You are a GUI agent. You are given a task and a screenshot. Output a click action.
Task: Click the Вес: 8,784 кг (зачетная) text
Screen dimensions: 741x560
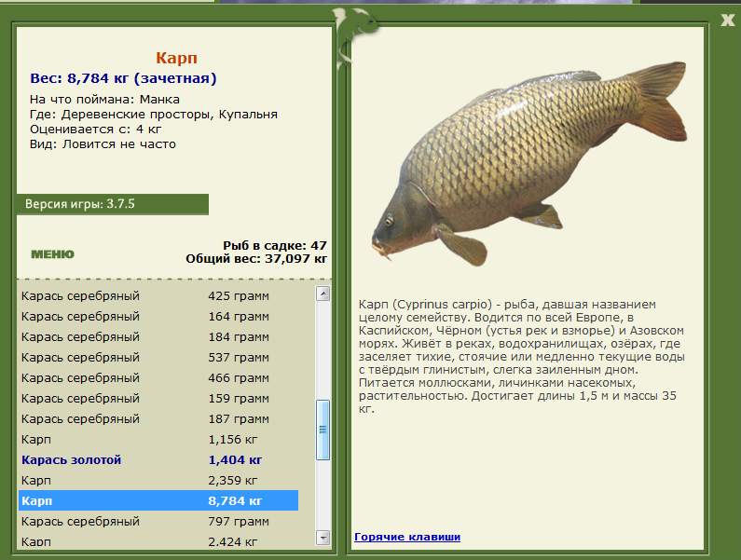[123, 78]
